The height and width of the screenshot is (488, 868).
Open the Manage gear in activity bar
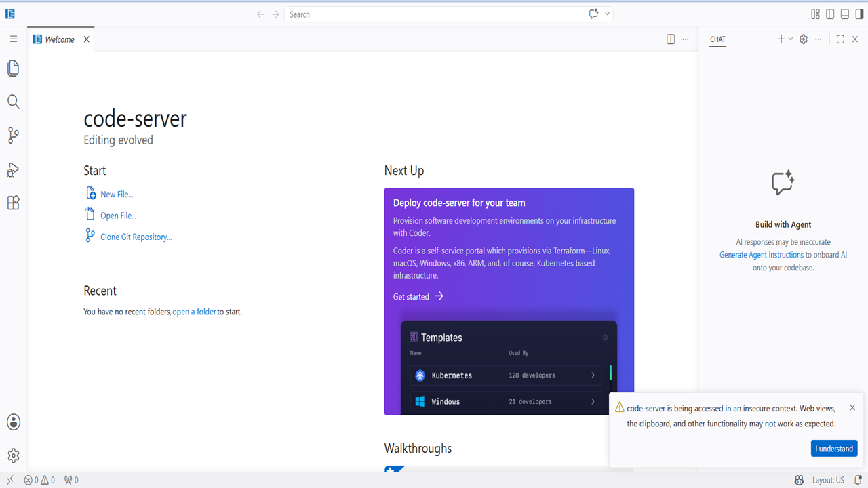coord(13,456)
